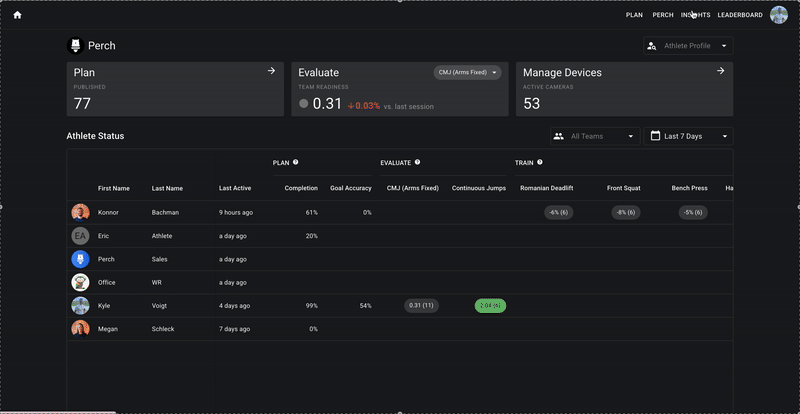Click Konnor's -5% (6) Bench Press badge
Viewport: 800px width, 414px height.
tap(693, 212)
